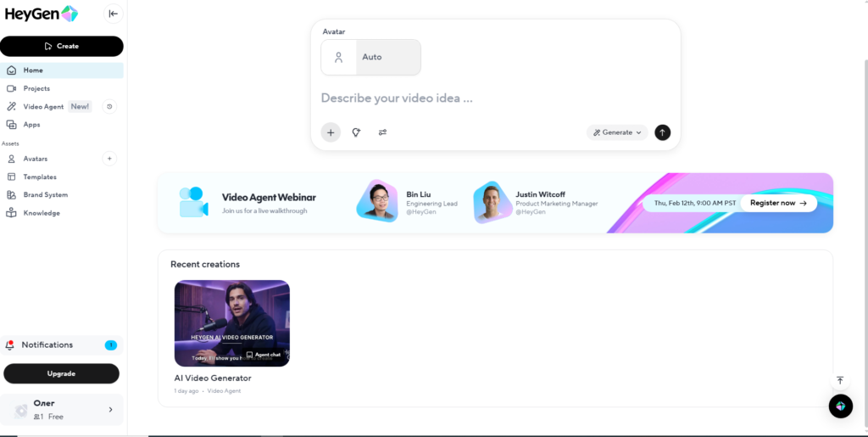Click the Projects video camera icon
This screenshot has height=437, width=868.
pyautogui.click(x=11, y=88)
